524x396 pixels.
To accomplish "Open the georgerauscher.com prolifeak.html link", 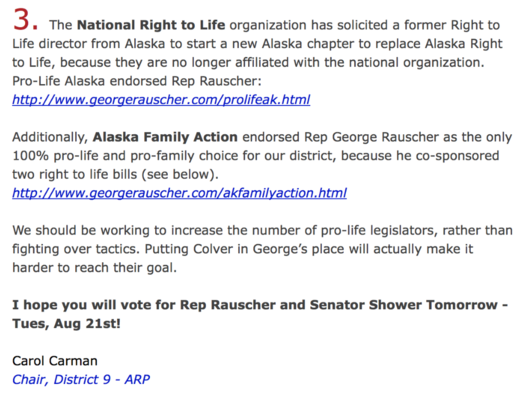I will [161, 100].
